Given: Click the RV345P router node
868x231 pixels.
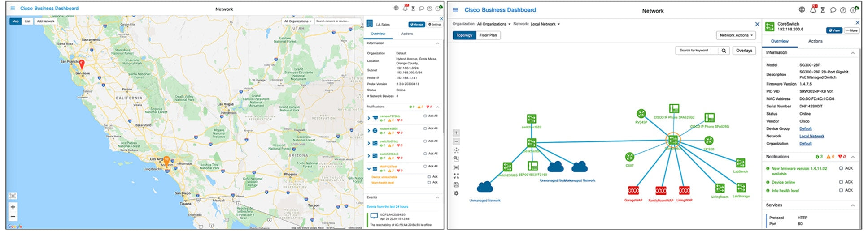Looking at the screenshot, I should 641,114.
